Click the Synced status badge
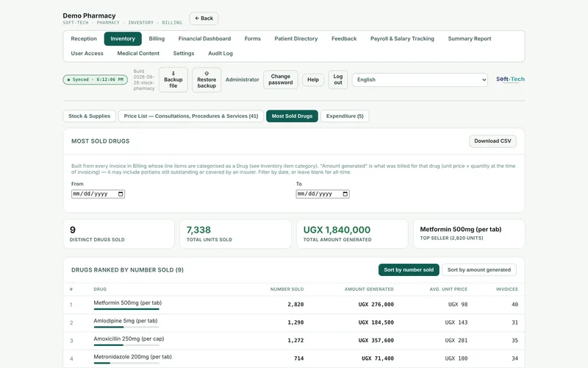 point(96,79)
